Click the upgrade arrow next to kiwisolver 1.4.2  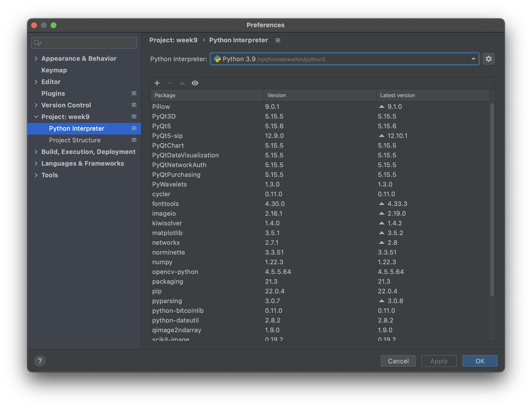point(381,223)
